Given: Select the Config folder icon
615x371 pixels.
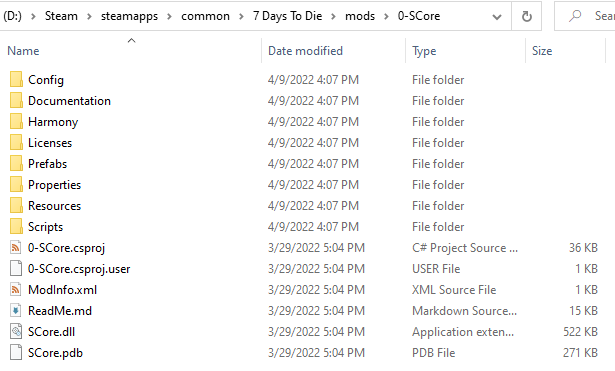Looking at the screenshot, I should click(x=16, y=80).
